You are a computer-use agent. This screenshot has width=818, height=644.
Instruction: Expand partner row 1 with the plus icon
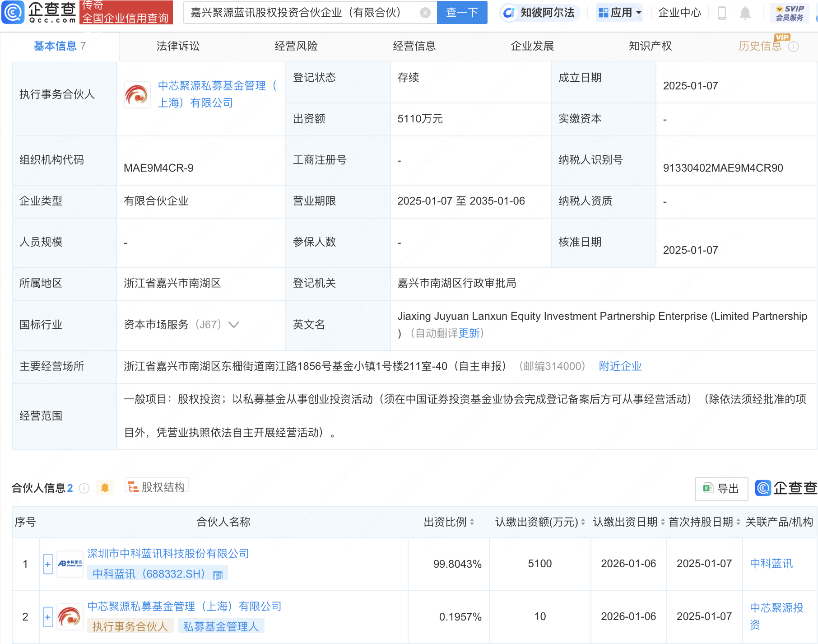(48, 564)
